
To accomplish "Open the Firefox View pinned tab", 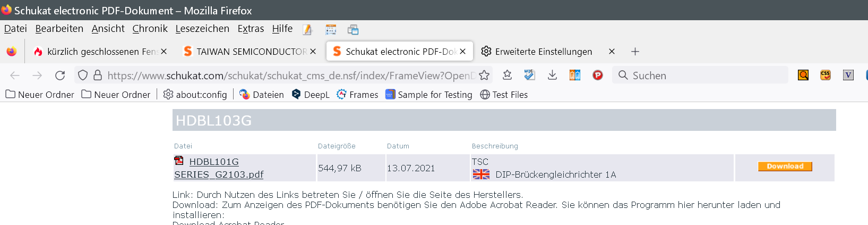I will [12, 52].
